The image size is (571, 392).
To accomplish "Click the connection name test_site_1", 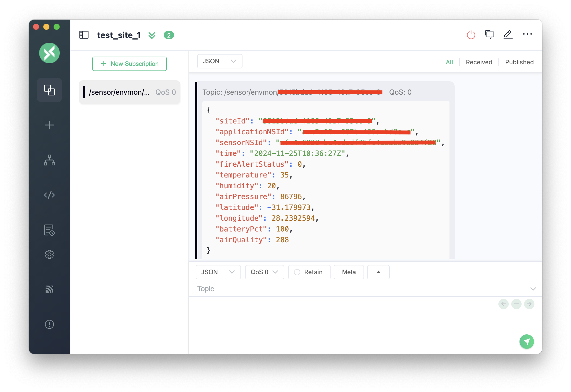I will [x=119, y=35].
